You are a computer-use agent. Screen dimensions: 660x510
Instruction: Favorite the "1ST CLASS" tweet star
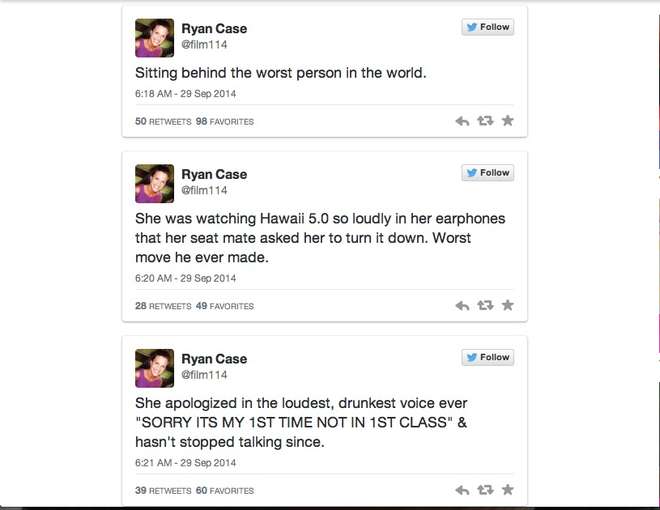coord(507,490)
